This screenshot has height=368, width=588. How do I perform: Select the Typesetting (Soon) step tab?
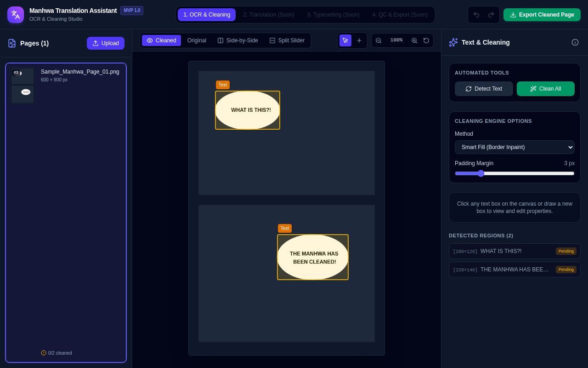[x=334, y=15]
